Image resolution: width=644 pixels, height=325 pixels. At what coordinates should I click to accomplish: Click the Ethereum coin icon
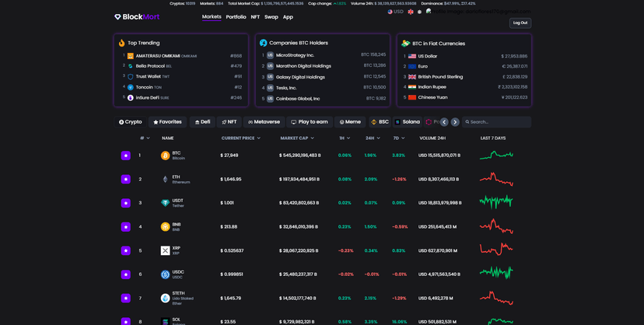165,180
